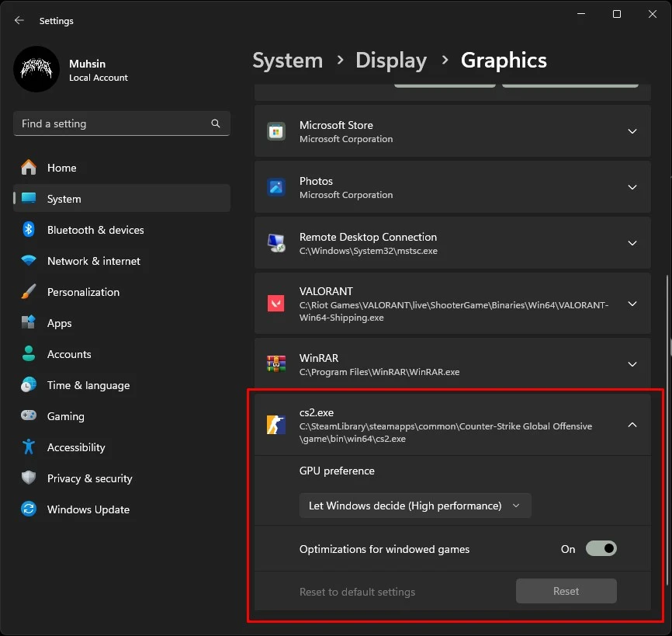Open Bluetooth & devices settings
This screenshot has width=672, height=636.
pyautogui.click(x=122, y=230)
